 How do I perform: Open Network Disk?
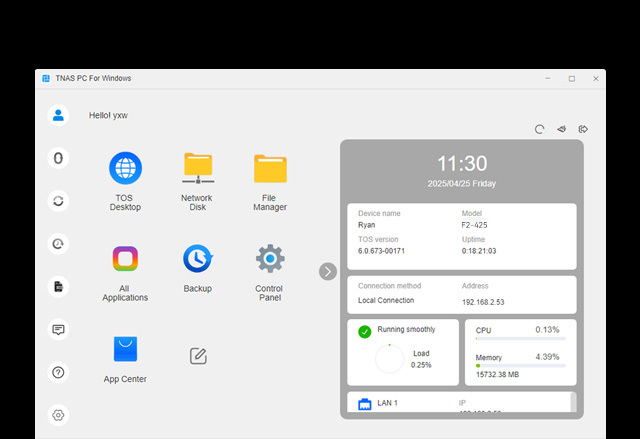pyautogui.click(x=197, y=169)
